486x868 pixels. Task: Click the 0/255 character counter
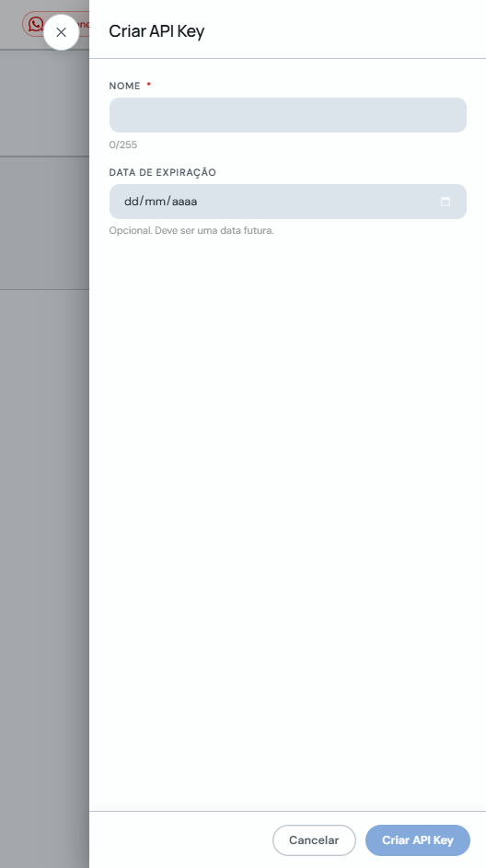123,145
